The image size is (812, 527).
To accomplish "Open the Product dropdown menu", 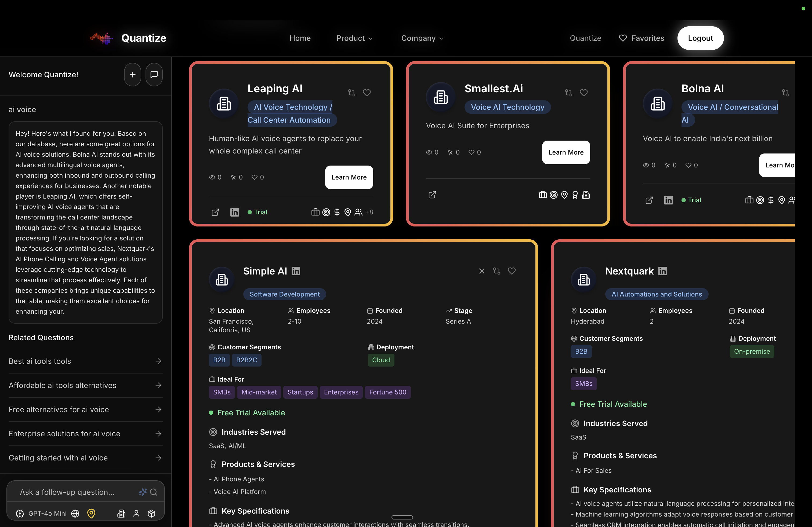I will [354, 38].
